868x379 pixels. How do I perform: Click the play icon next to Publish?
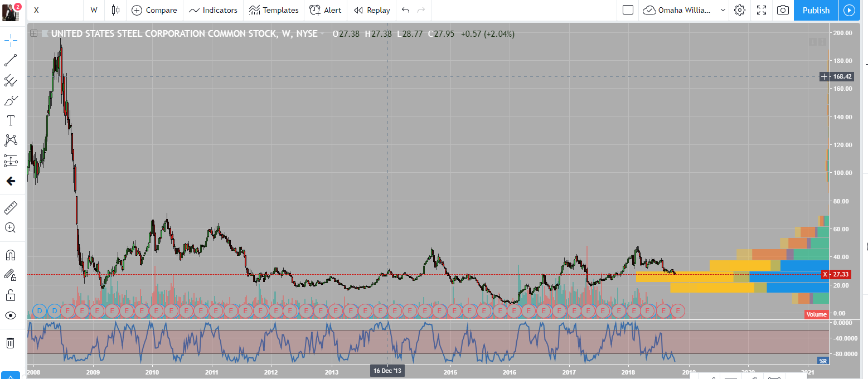tap(849, 10)
